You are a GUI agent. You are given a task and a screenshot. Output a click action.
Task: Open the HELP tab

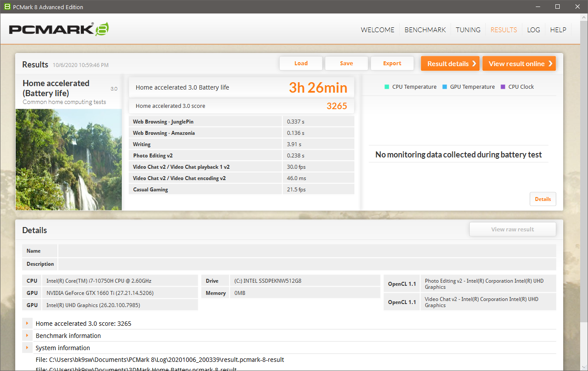(558, 30)
